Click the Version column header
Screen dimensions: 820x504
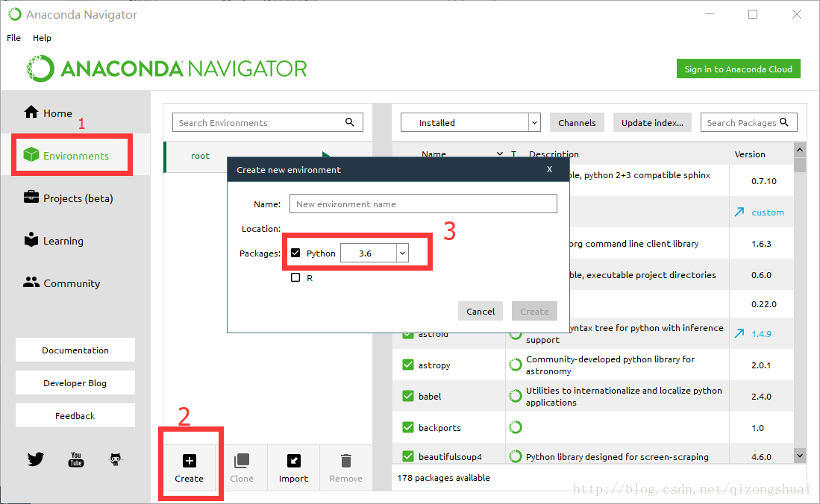749,154
